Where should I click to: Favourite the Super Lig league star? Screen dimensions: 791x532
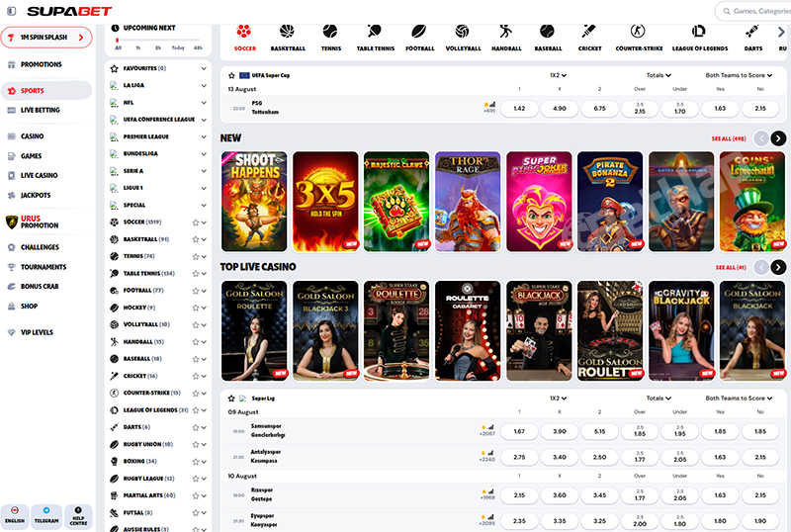231,399
